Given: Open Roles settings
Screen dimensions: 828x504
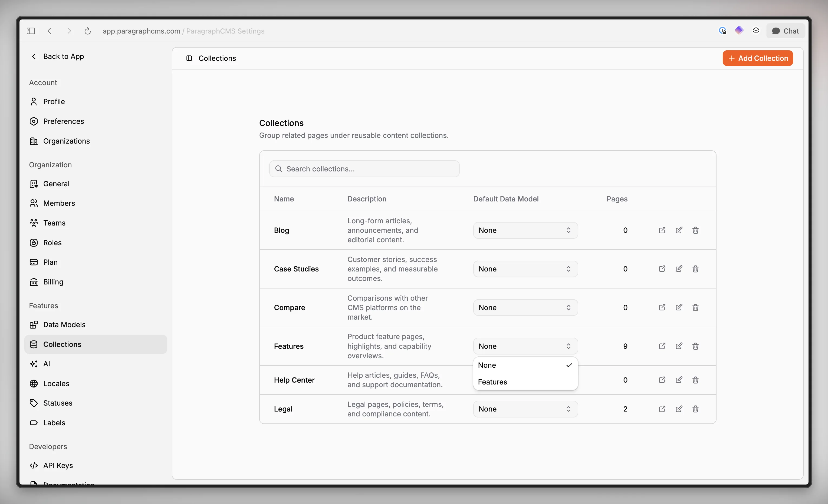Looking at the screenshot, I should click(96, 243).
